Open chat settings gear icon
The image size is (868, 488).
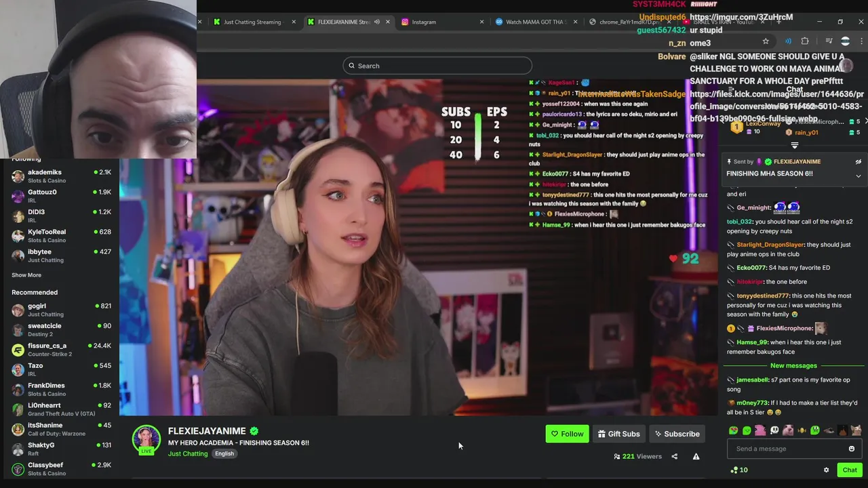click(826, 470)
